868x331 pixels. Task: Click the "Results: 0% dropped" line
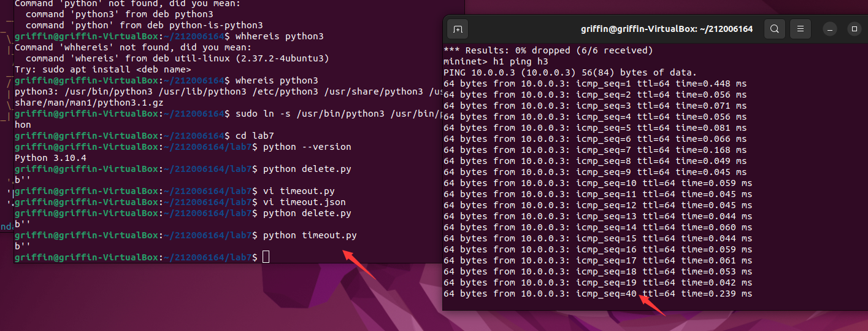548,50
